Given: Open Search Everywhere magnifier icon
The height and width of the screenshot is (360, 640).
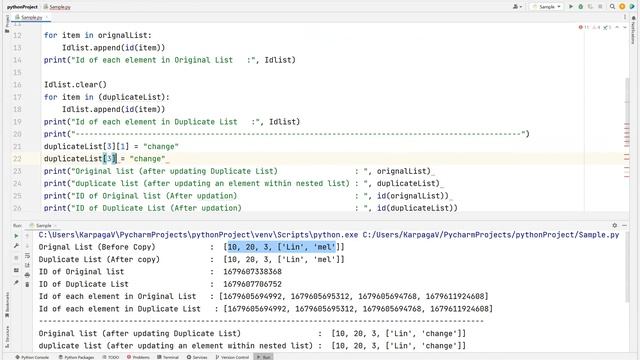Looking at the screenshot, I should pyautogui.click(x=612, y=7).
